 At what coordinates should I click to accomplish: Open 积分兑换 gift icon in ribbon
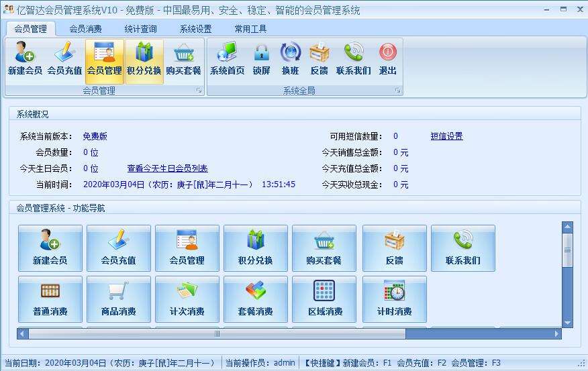click(x=144, y=62)
